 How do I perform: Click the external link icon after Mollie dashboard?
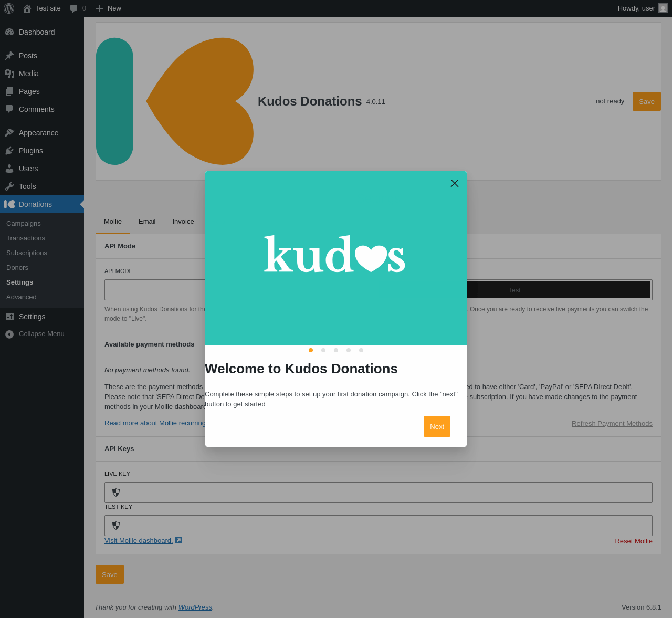[178, 540]
